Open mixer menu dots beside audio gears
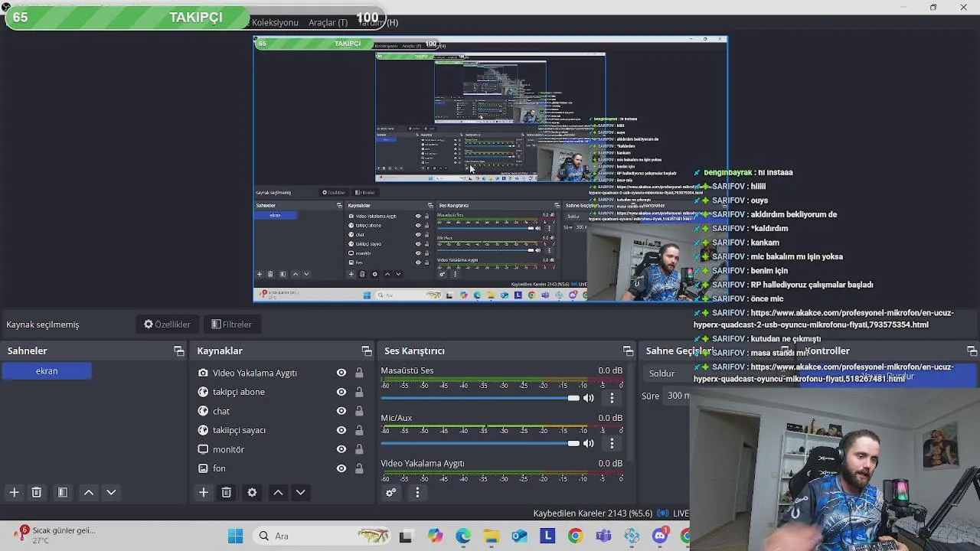Screen dimensions: 980x551 417,493
